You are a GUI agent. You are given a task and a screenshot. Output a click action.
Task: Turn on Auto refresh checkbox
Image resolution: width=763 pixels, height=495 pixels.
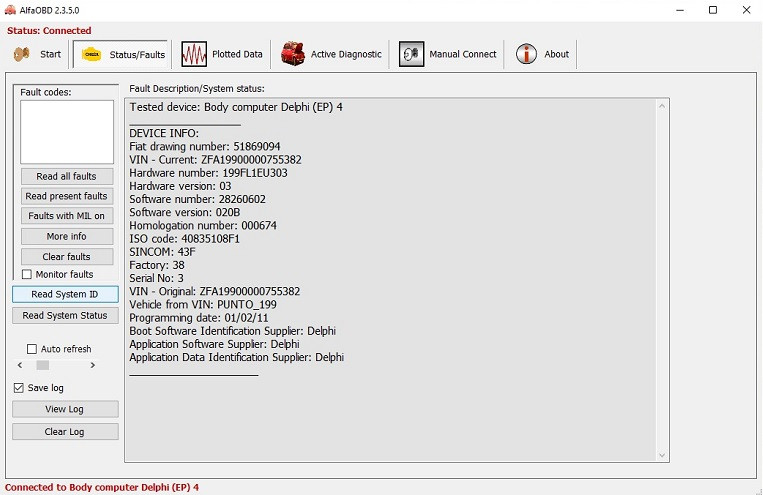pyautogui.click(x=32, y=349)
